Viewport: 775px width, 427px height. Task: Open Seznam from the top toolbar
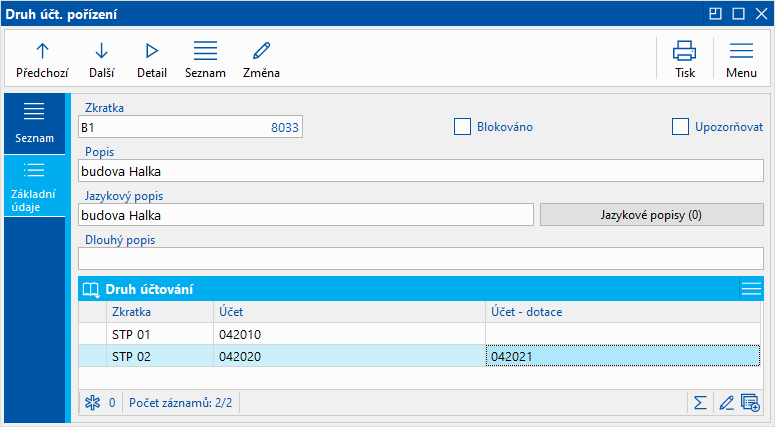pyautogui.click(x=205, y=60)
